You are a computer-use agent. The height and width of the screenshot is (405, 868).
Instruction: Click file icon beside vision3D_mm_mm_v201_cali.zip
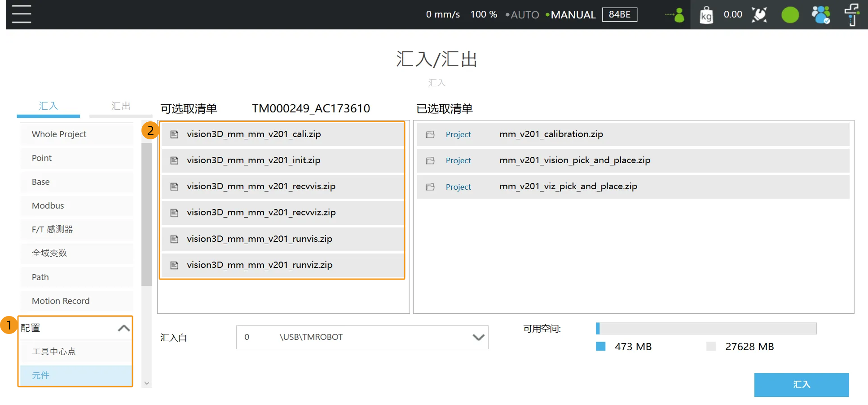click(175, 134)
